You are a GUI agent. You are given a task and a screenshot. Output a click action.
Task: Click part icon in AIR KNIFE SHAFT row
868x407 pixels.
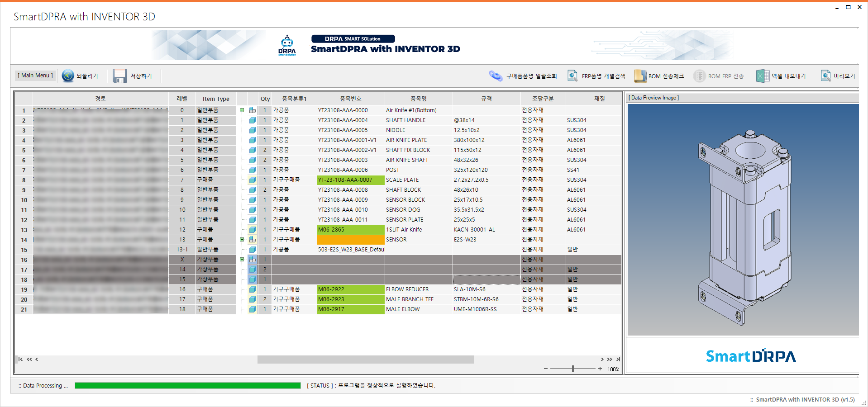[x=253, y=160]
